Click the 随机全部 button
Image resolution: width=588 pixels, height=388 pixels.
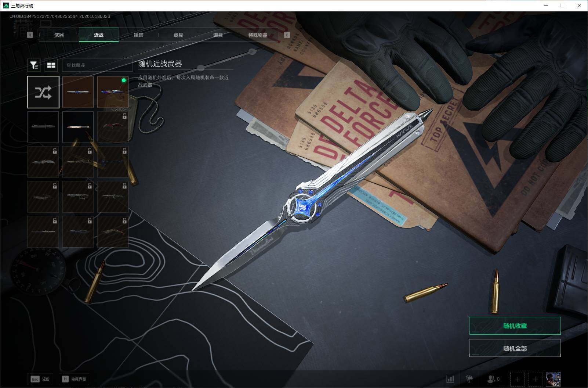(515, 348)
